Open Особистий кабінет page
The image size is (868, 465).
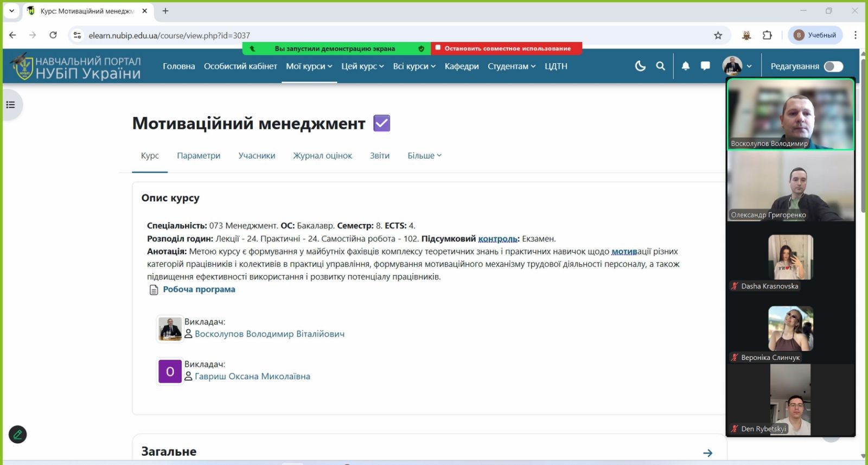[240, 66]
